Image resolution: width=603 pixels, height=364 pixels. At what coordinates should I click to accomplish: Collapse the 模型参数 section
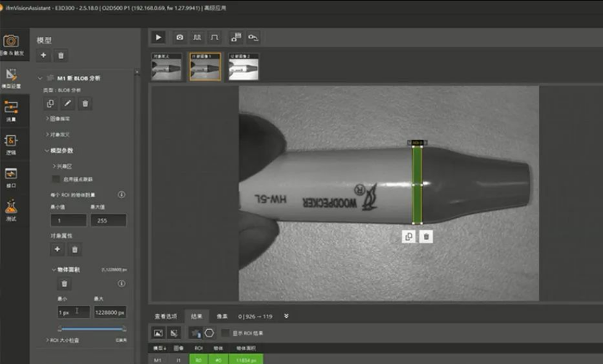[48, 151]
